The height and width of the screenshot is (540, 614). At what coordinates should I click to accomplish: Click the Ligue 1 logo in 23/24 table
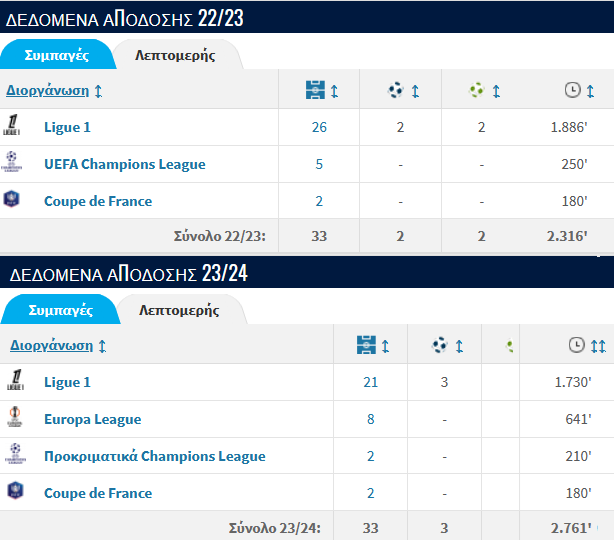point(15,380)
